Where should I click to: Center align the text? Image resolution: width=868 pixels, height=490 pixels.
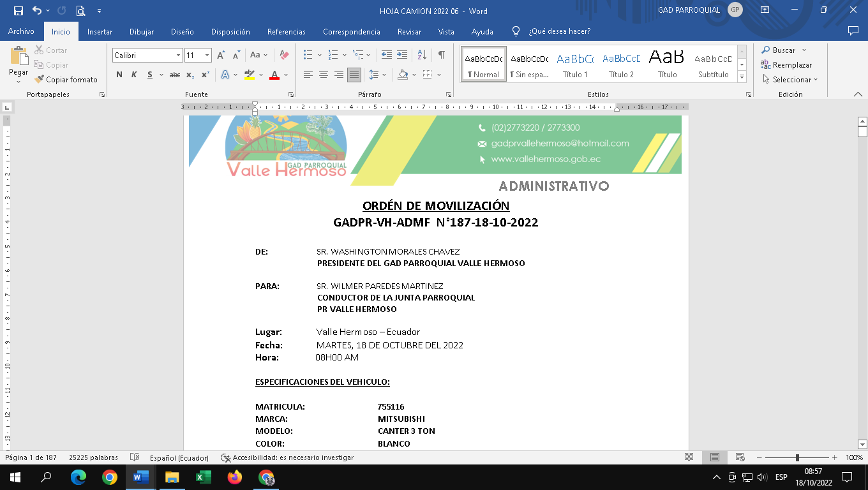coord(324,75)
